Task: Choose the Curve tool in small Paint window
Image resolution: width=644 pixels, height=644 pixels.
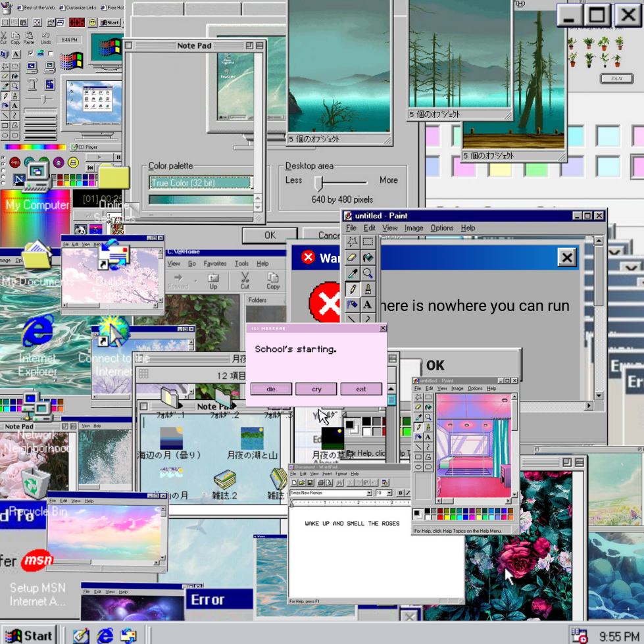Action: (428, 447)
